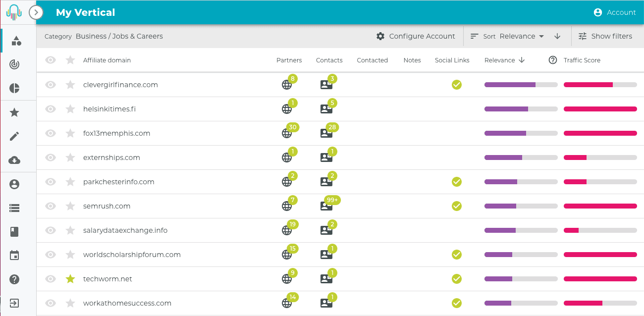The width and height of the screenshot is (644, 316).
Task: Open the cloud download icon in sidebar
Action: (15, 160)
